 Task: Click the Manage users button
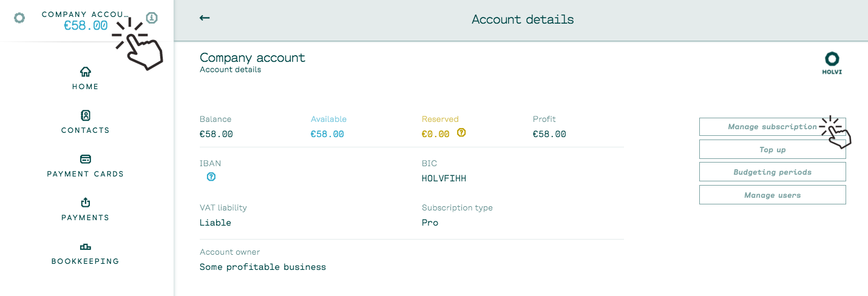pos(772,195)
